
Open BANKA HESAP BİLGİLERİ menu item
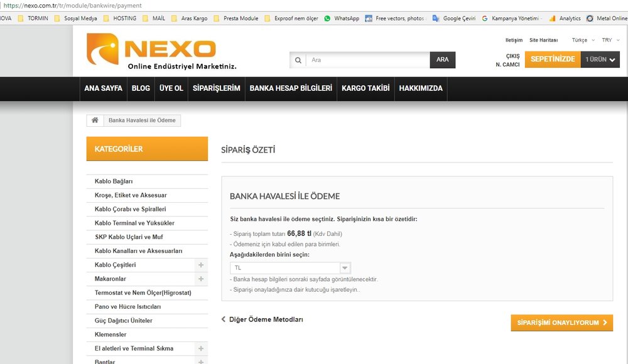coord(291,88)
